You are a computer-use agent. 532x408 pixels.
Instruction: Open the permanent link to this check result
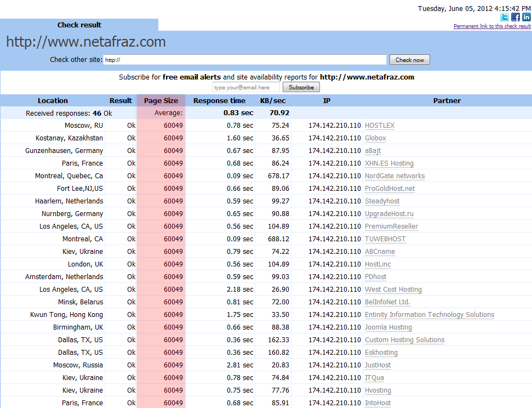point(492,26)
